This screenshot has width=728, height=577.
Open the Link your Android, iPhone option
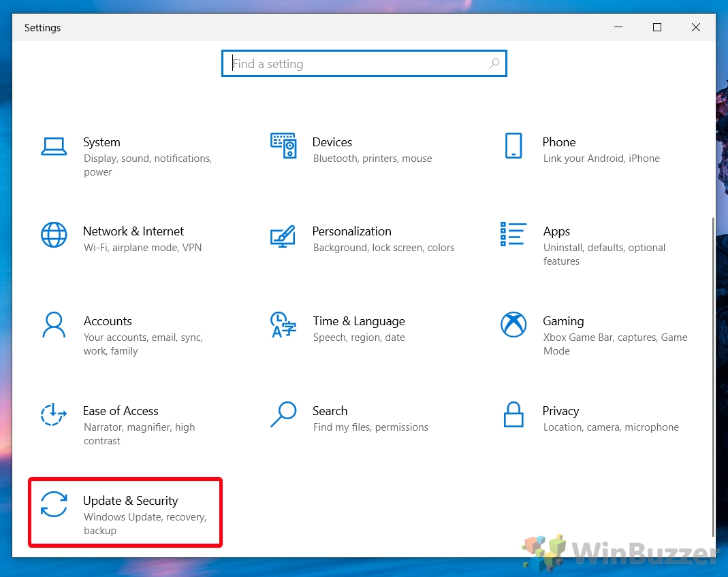(600, 158)
